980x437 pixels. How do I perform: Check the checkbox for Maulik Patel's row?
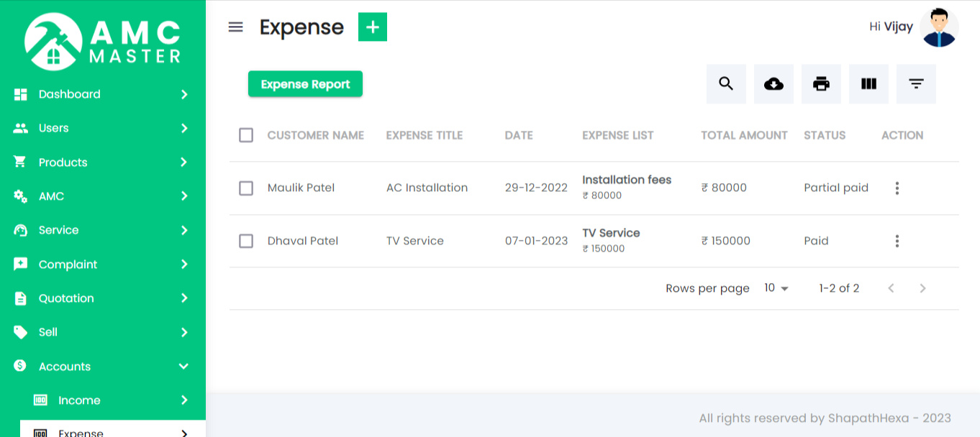click(246, 188)
